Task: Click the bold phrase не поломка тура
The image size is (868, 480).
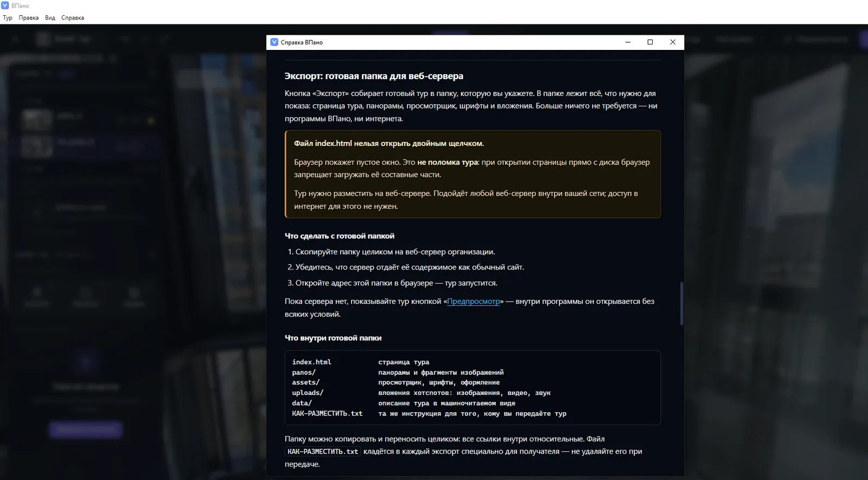Action: pyautogui.click(x=448, y=162)
